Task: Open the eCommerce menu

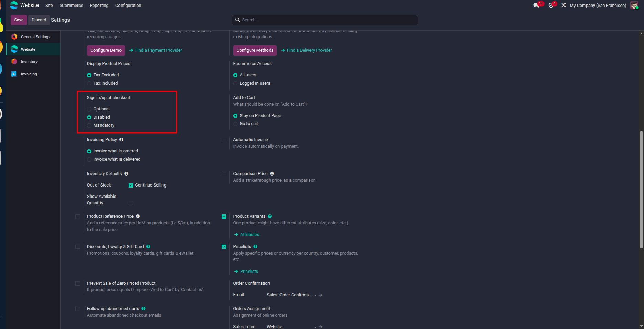Action: pos(71,6)
